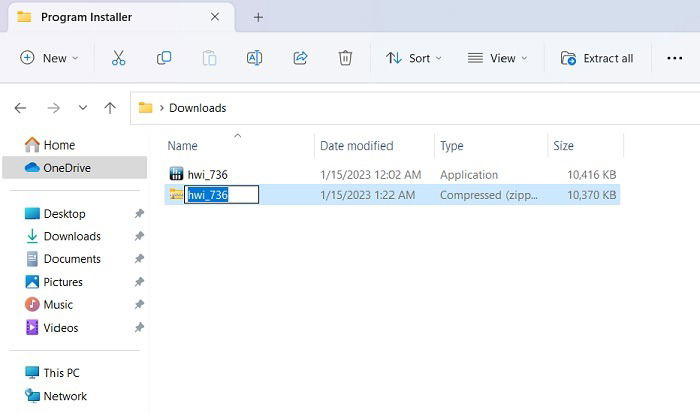Click the Extract all button
700x413 pixels.
point(596,58)
